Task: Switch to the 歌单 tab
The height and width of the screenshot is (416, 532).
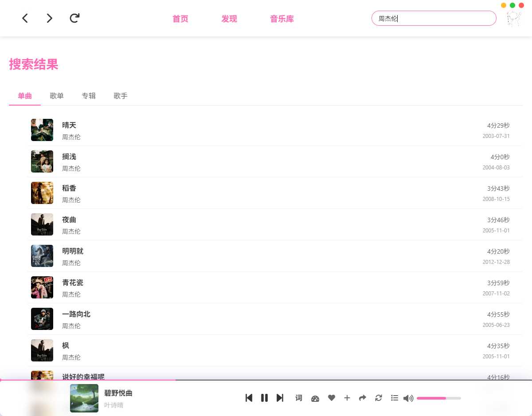Action: [x=57, y=96]
